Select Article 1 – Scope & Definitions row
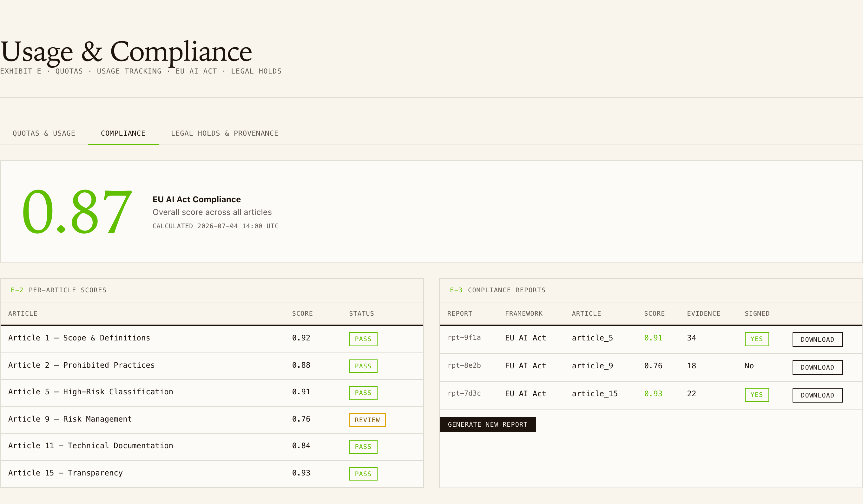The width and height of the screenshot is (863, 504). point(212,339)
